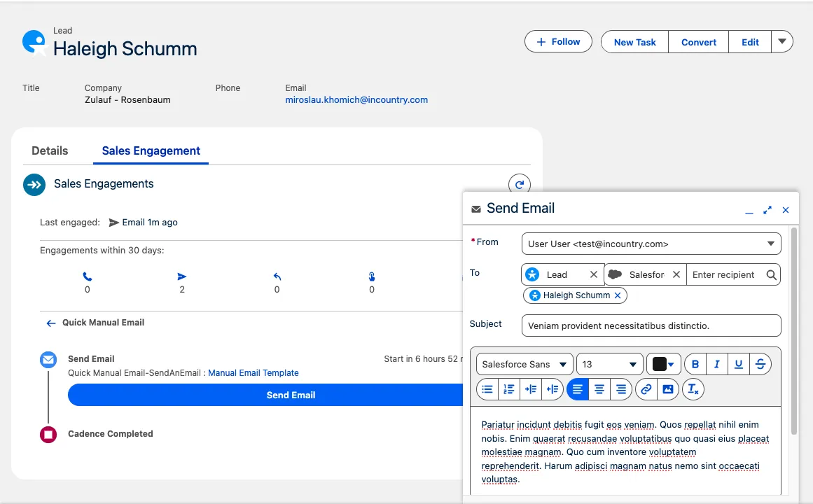813x504 pixels.
Task: Go back using Quick Manual Email arrow
Action: 50,323
